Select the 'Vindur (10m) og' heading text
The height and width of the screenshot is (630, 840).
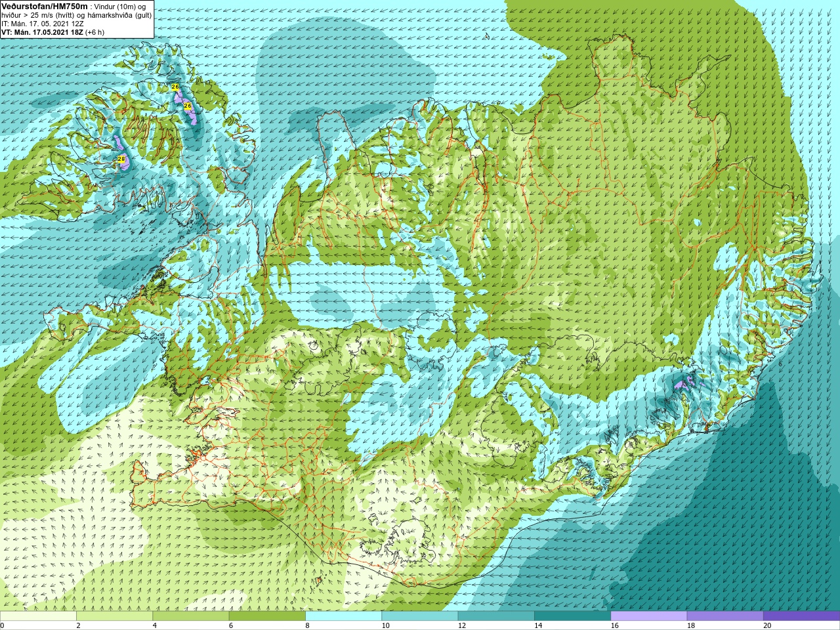(120, 7)
